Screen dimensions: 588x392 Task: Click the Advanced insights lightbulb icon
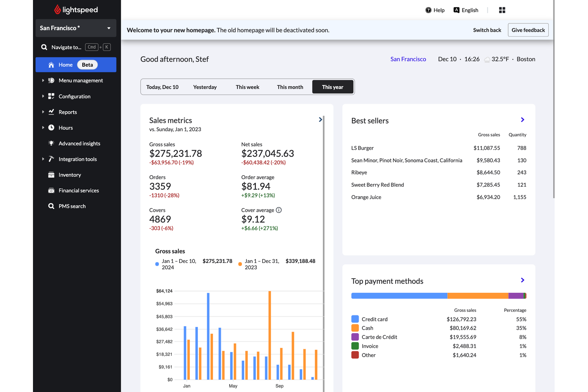(x=51, y=143)
